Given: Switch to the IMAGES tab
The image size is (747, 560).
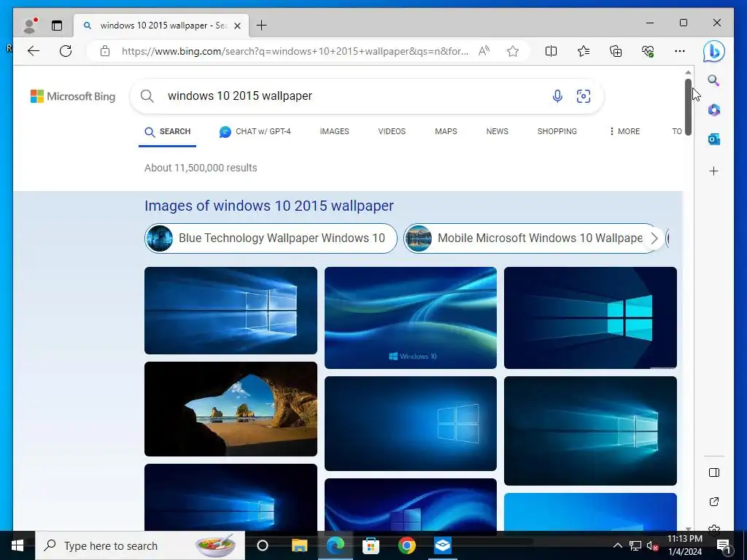Looking at the screenshot, I should click(334, 131).
